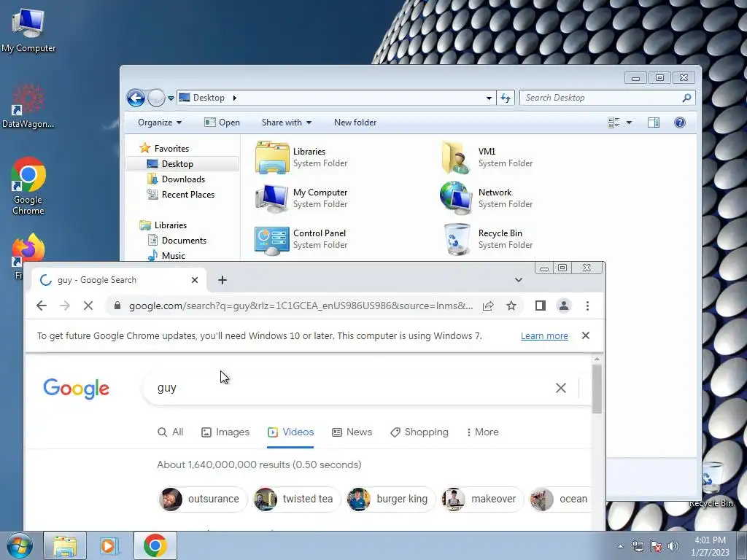Open the Share with dropdown

[x=286, y=122]
